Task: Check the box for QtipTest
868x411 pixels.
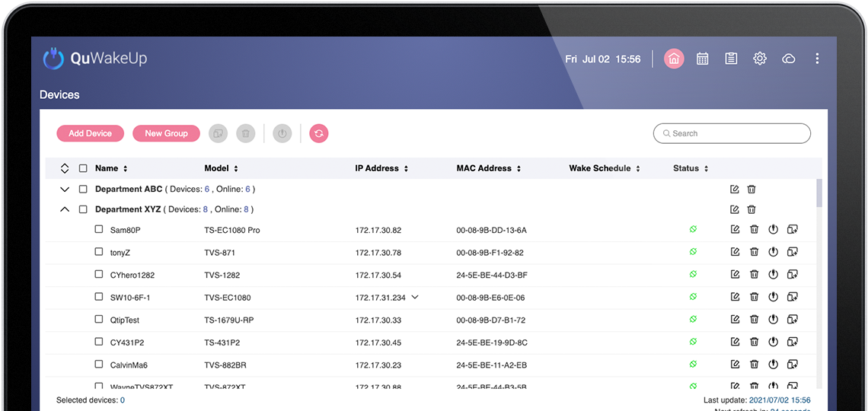Action: coord(99,320)
